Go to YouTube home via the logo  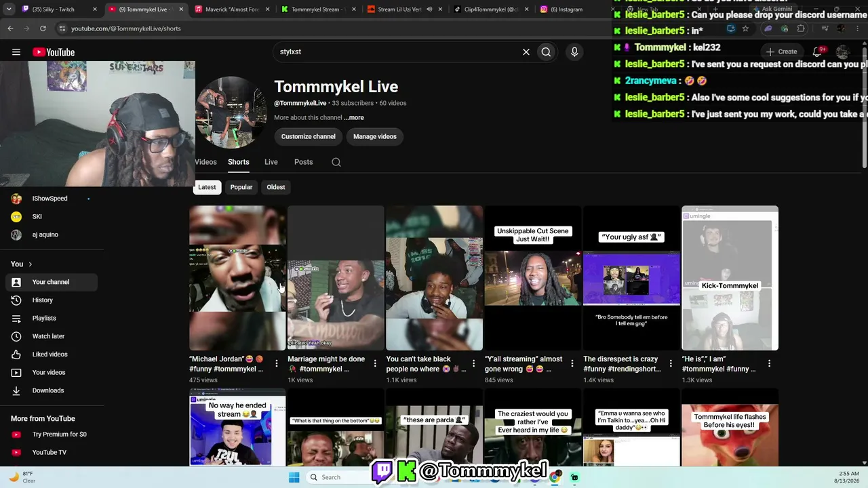[x=54, y=52]
